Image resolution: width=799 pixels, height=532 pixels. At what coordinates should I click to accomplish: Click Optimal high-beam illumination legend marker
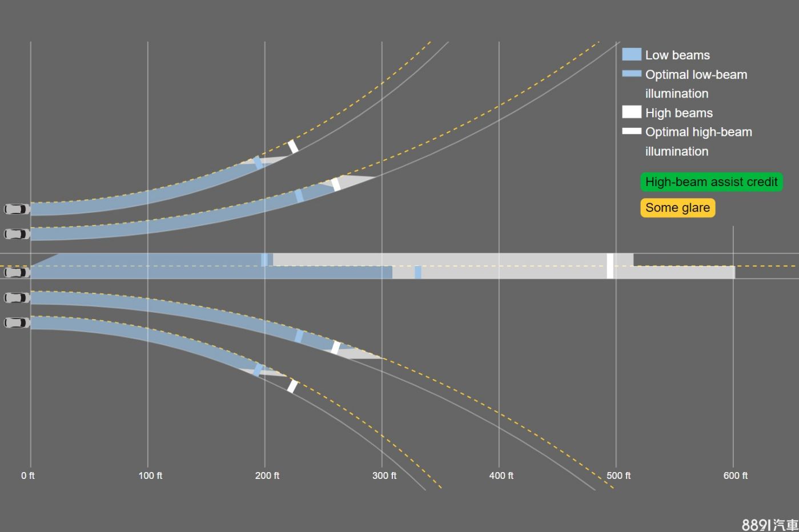[631, 131]
